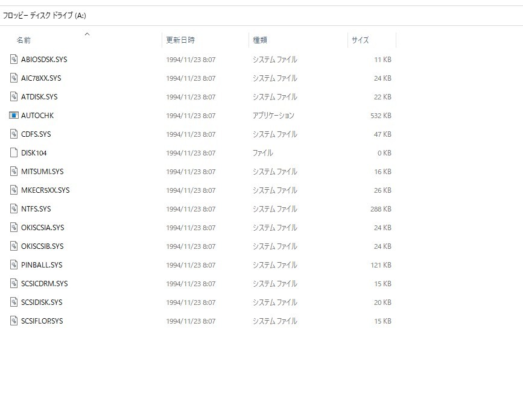
Task: Select the MKECR5XX.SYS file name
Action: 45,190
